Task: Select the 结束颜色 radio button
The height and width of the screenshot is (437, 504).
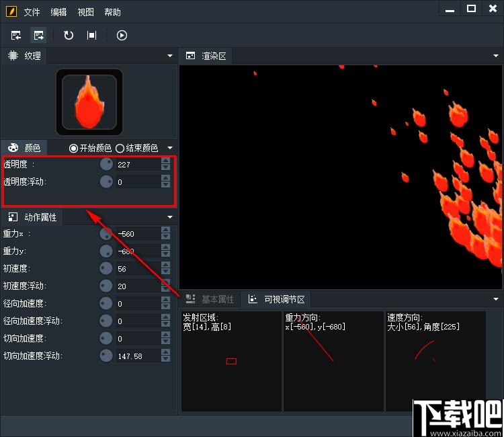Action: 120,148
